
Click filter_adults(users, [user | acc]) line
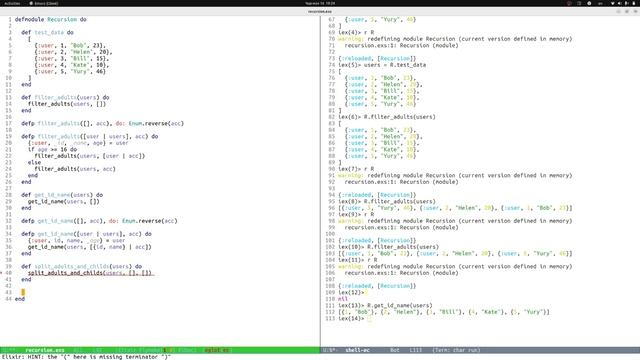(90, 156)
